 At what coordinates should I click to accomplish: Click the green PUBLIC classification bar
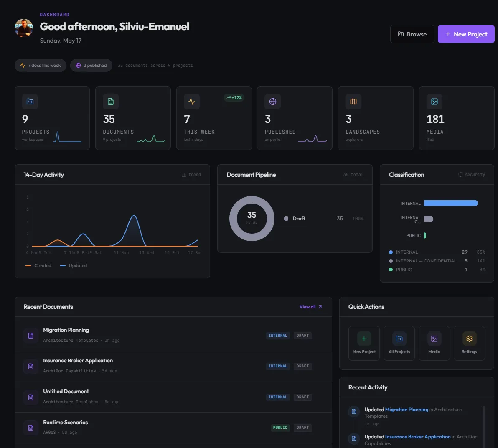pos(425,235)
